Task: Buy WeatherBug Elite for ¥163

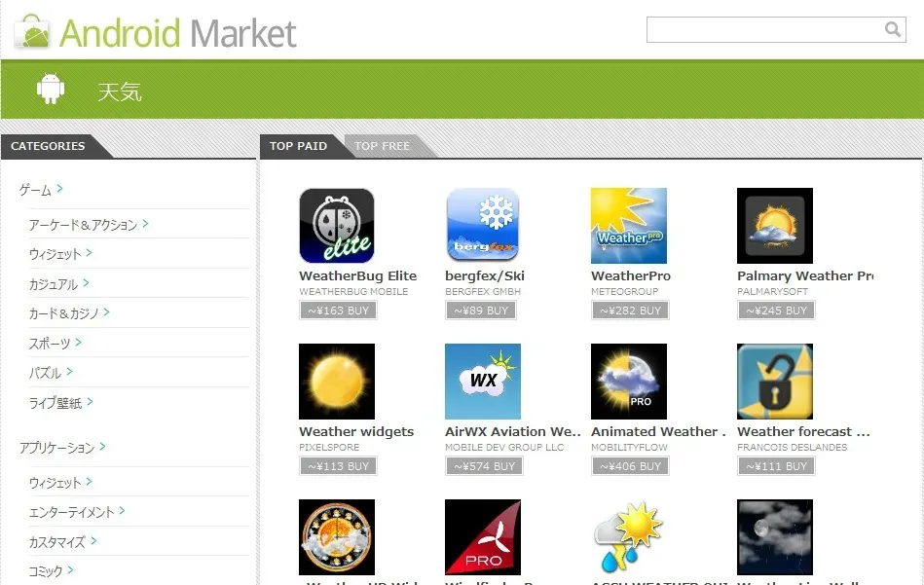Action: 338,311
